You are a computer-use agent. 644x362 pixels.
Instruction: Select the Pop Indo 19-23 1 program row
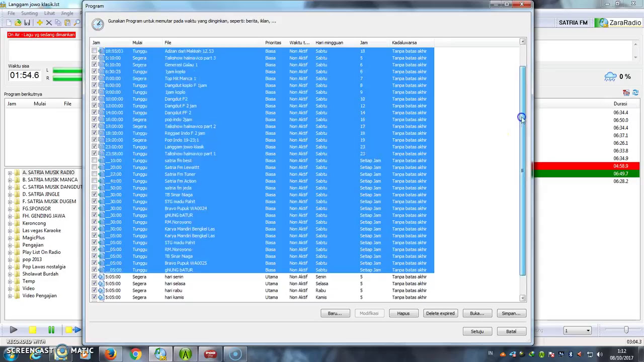click(262, 140)
